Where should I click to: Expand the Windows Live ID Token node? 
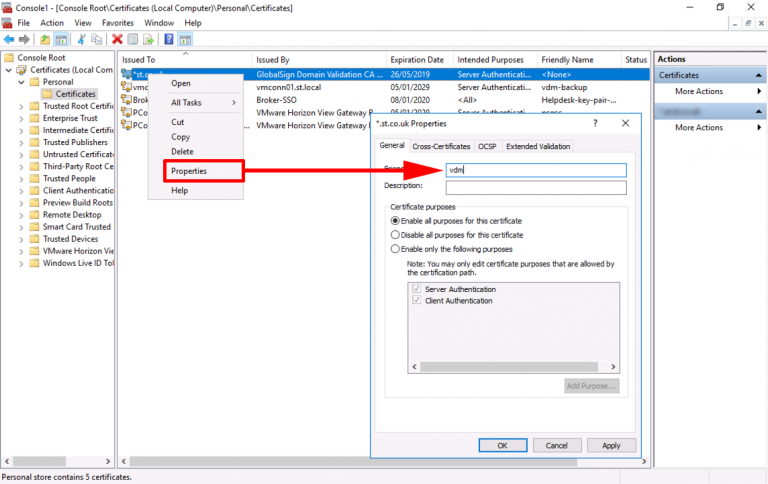click(x=22, y=263)
